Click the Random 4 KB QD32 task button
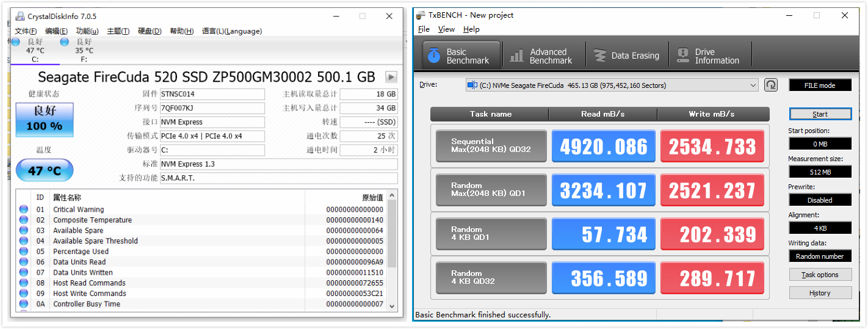This screenshot has height=329, width=868. 491,278
